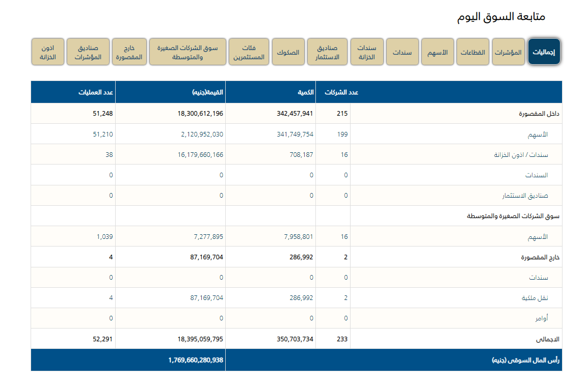The width and height of the screenshot is (588, 382).
Task: Select the اذون الخزانة tab
Action: click(48, 52)
